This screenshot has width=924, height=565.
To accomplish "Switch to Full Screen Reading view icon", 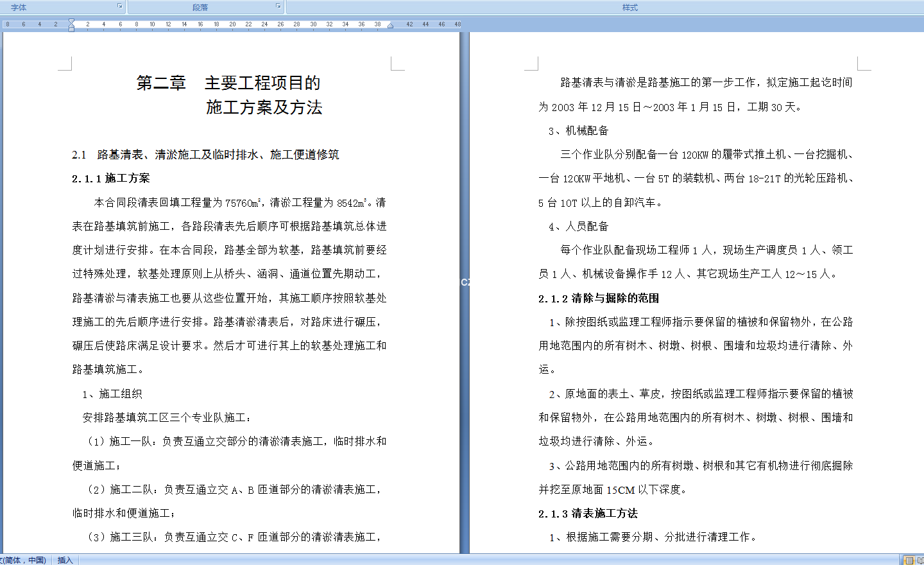I will click(x=920, y=561).
